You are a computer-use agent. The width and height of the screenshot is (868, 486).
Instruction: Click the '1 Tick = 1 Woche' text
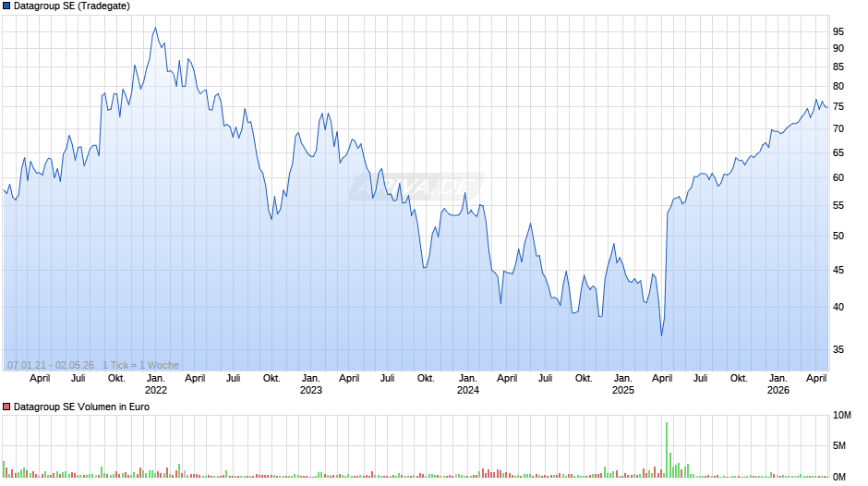coord(140,365)
